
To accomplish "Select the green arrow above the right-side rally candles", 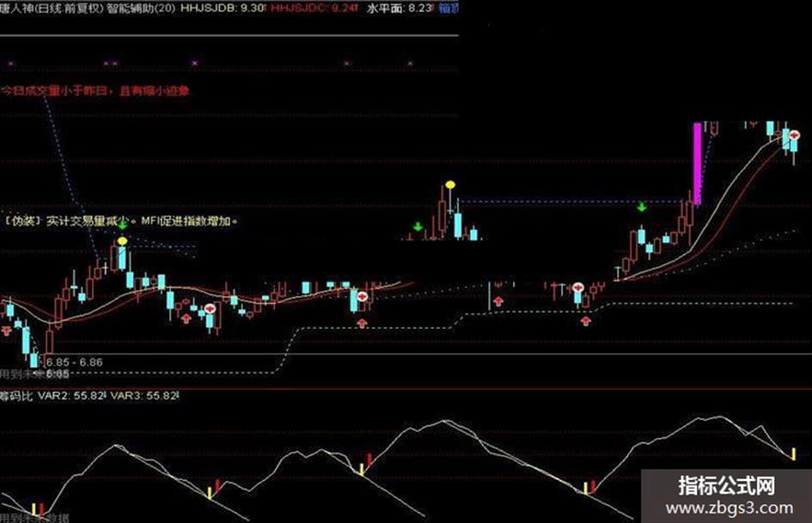I will tap(642, 207).
